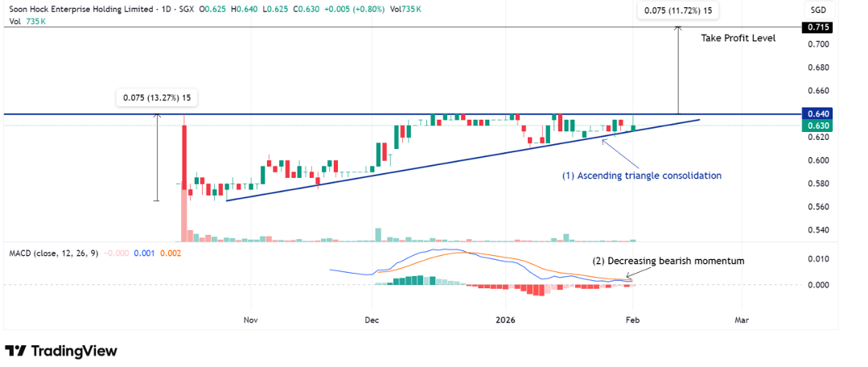Open the SGD currency selector
Screen dimensions: 868x367
click(817, 9)
